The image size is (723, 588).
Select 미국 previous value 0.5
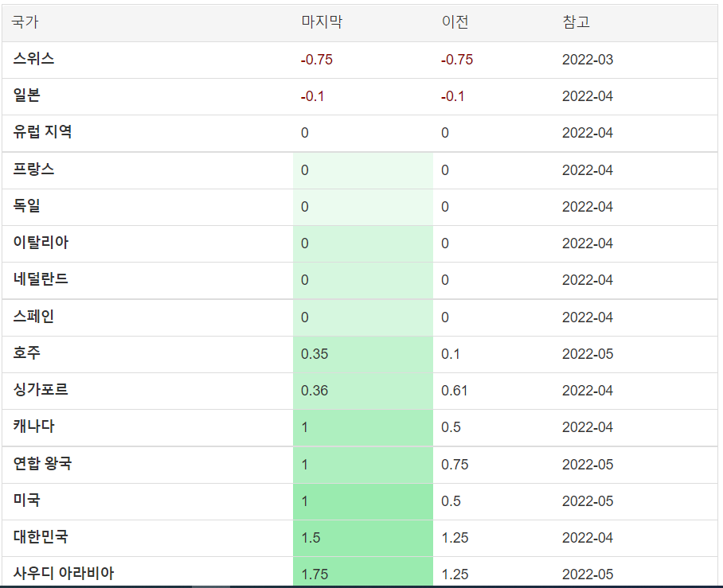tap(451, 501)
